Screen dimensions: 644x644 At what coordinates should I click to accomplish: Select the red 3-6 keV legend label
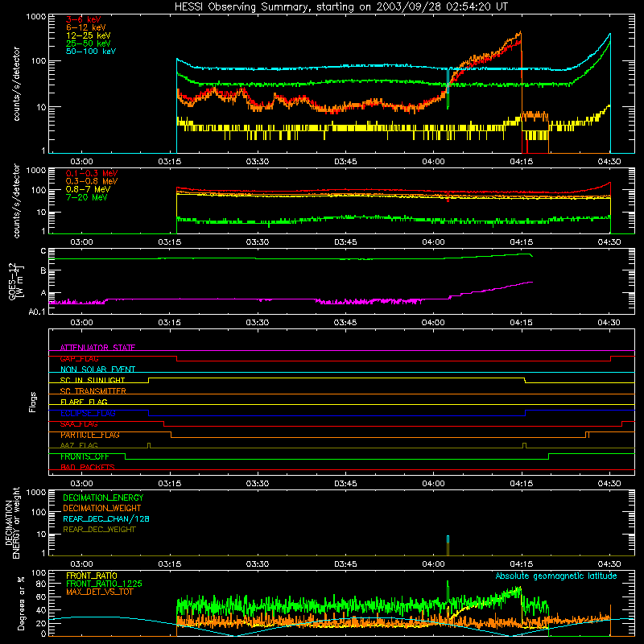pyautogui.click(x=84, y=19)
